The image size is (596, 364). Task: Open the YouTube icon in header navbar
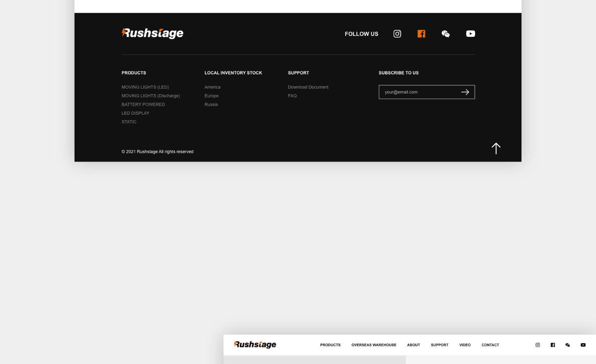(583, 345)
